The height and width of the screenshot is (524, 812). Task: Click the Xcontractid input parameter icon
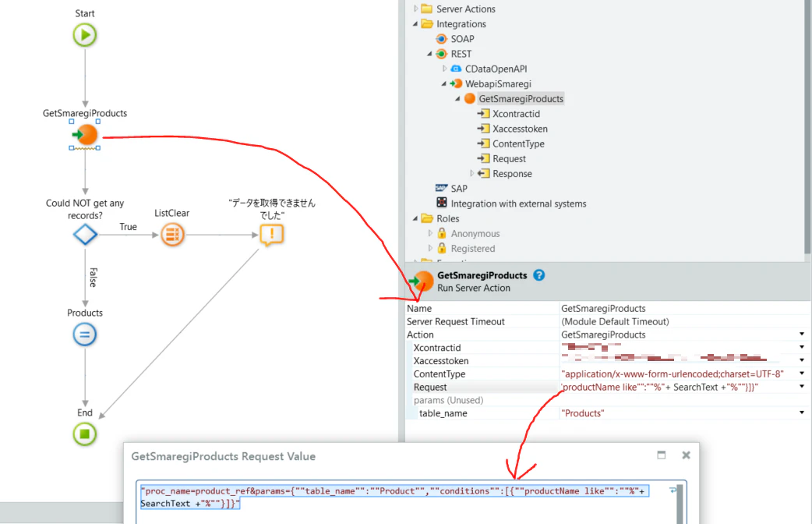tap(484, 114)
